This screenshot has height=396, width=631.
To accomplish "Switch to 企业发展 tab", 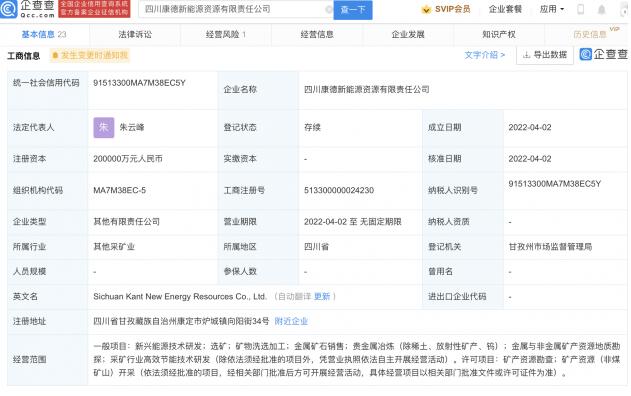I will coord(408,35).
